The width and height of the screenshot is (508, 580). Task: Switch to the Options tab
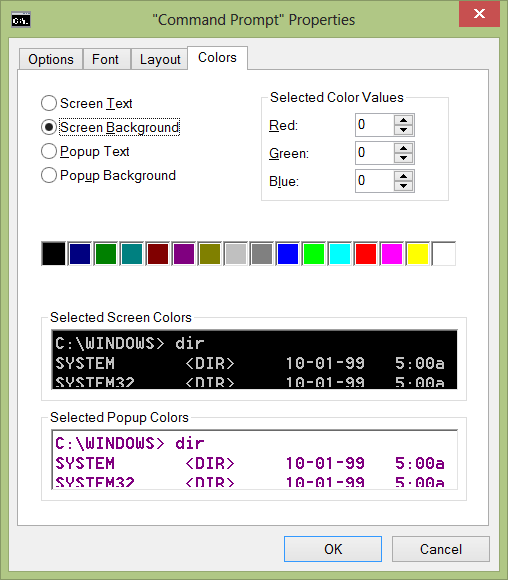tap(51, 59)
